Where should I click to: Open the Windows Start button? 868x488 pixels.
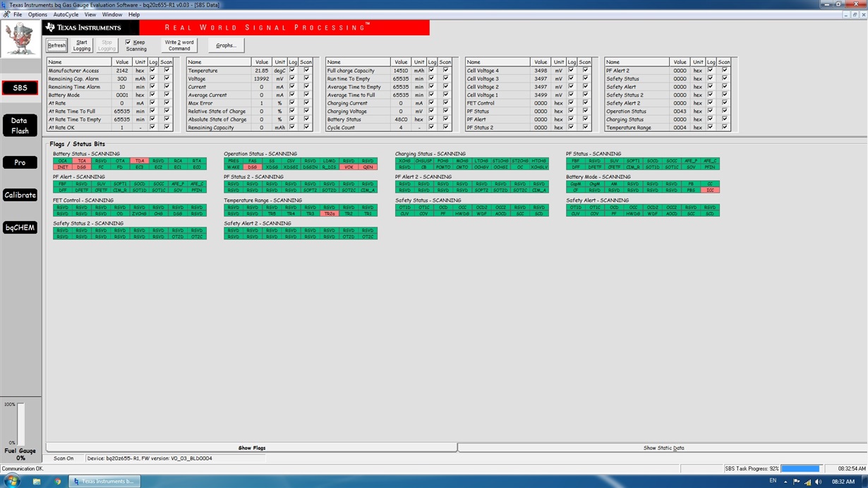12,481
